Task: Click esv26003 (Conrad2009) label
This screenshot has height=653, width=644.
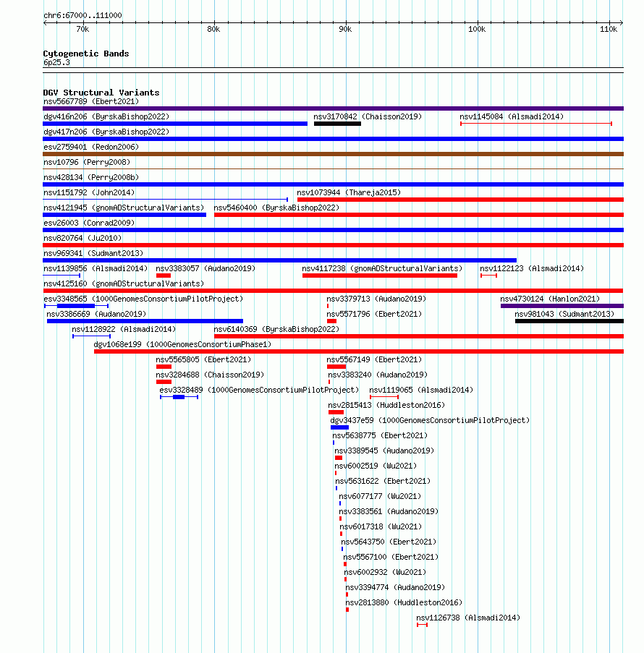Action: point(89,223)
